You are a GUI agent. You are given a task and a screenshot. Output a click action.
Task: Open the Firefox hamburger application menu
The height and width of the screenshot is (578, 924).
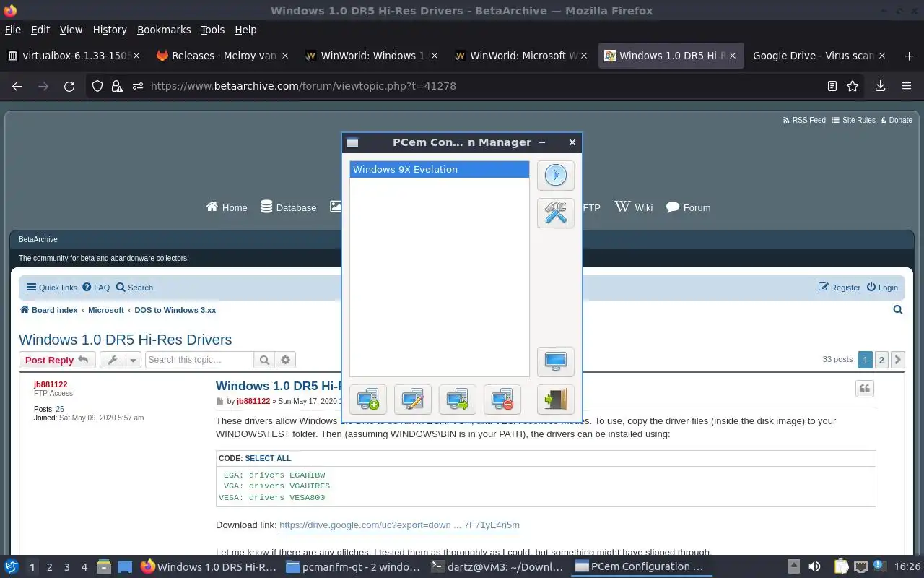[907, 86]
